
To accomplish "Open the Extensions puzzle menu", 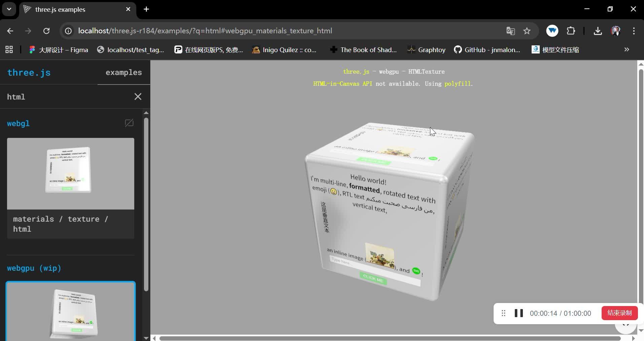I will click(x=571, y=31).
